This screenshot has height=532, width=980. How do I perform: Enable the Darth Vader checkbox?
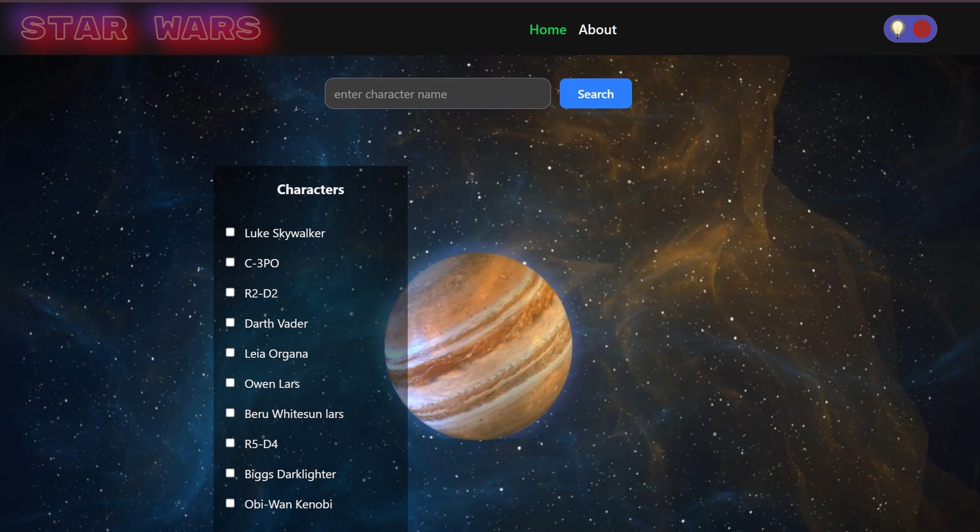click(x=230, y=323)
